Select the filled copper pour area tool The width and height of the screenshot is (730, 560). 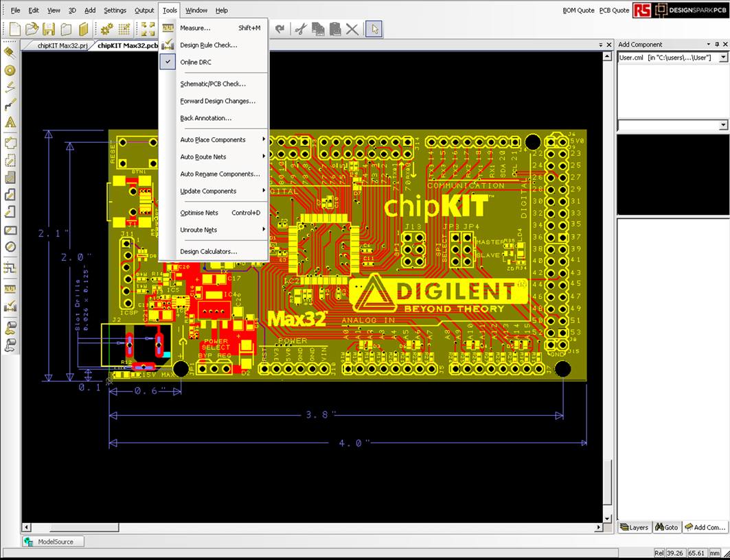[x=10, y=178]
